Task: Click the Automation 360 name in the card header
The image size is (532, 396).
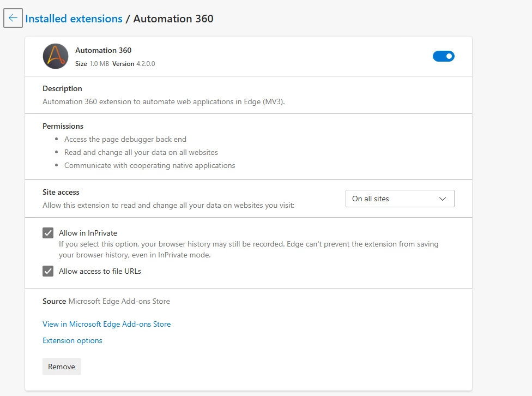Action: click(x=103, y=50)
